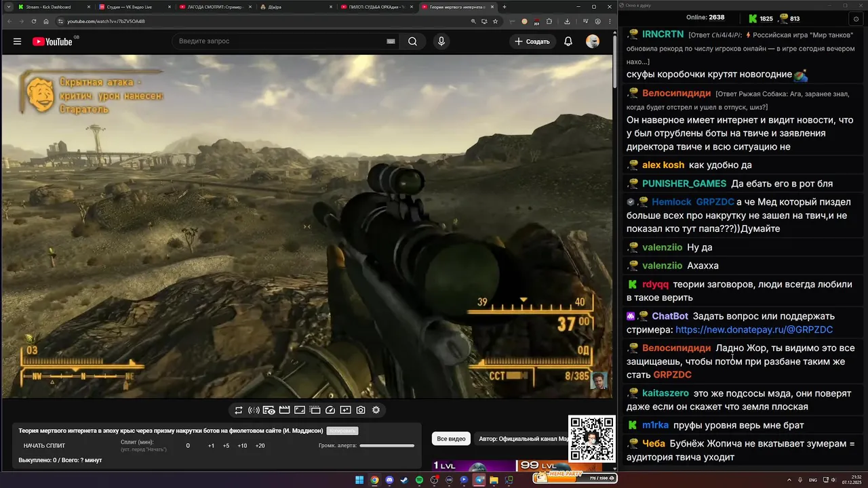Click the username PUNISHER_GAMES in chat
This screenshot has height=488, width=868.
pyautogui.click(x=684, y=184)
